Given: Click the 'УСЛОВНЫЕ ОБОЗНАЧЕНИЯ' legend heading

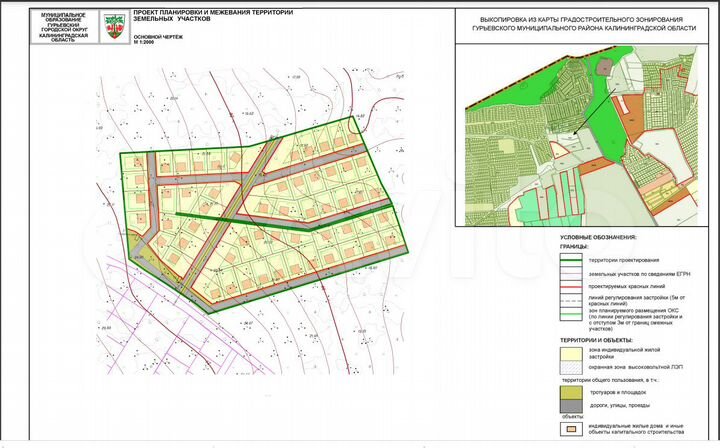Looking at the screenshot, I should coord(598,237).
